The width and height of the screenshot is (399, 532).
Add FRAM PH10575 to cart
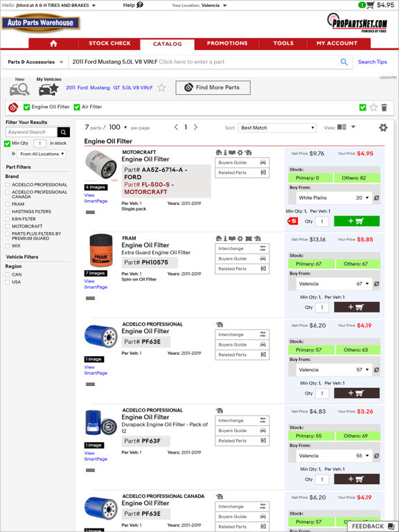pos(357,307)
